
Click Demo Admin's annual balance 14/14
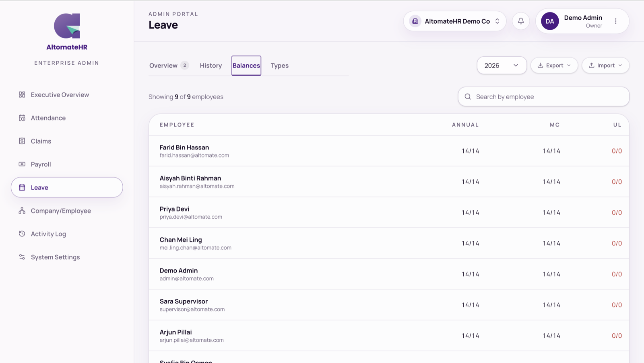click(470, 274)
